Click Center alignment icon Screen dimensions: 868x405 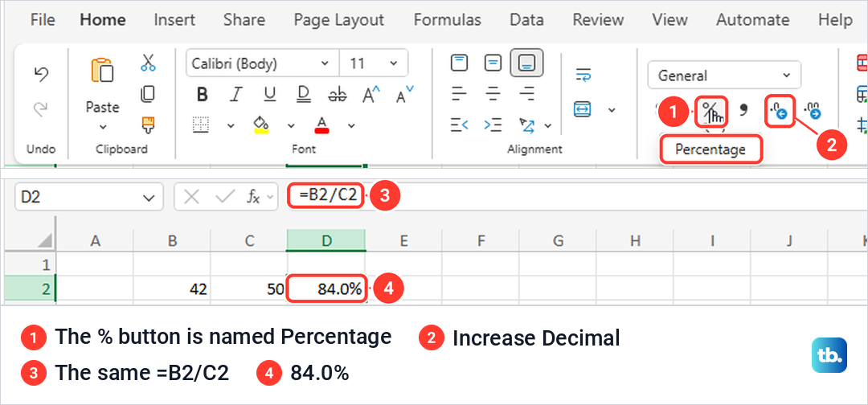click(493, 94)
